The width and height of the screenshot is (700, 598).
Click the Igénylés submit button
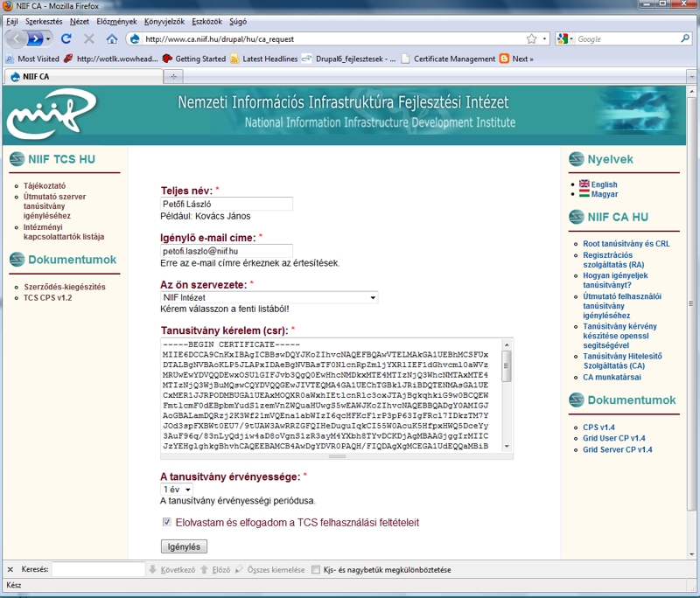pos(184,546)
